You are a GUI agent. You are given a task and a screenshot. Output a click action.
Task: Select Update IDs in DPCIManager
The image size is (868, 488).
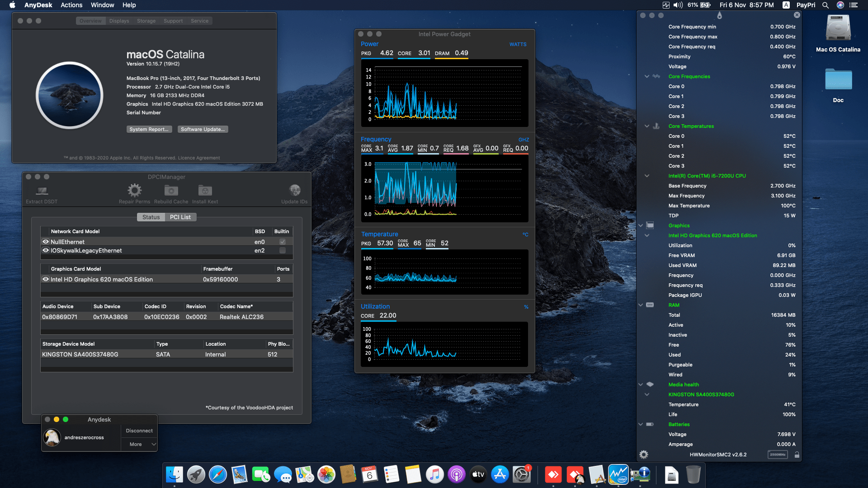point(294,190)
